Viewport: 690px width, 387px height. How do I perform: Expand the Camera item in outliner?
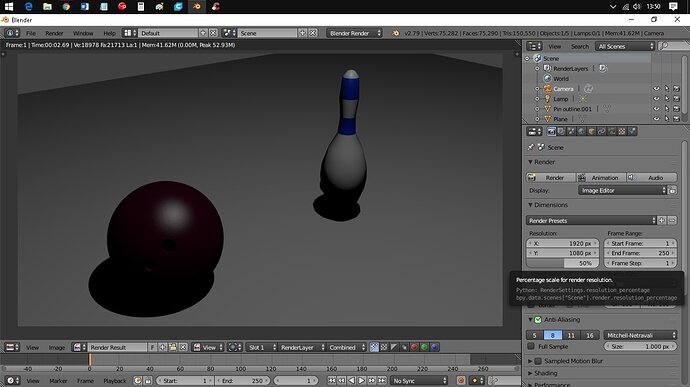(x=537, y=89)
